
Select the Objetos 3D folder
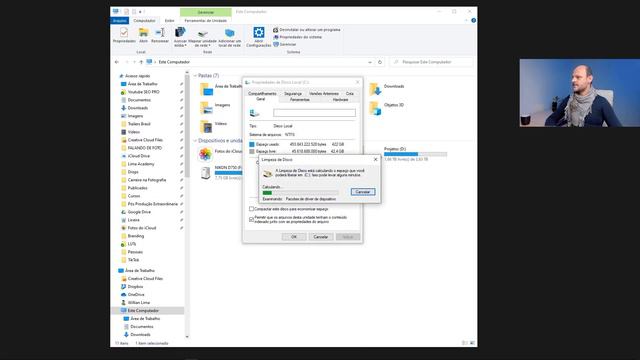point(386,107)
